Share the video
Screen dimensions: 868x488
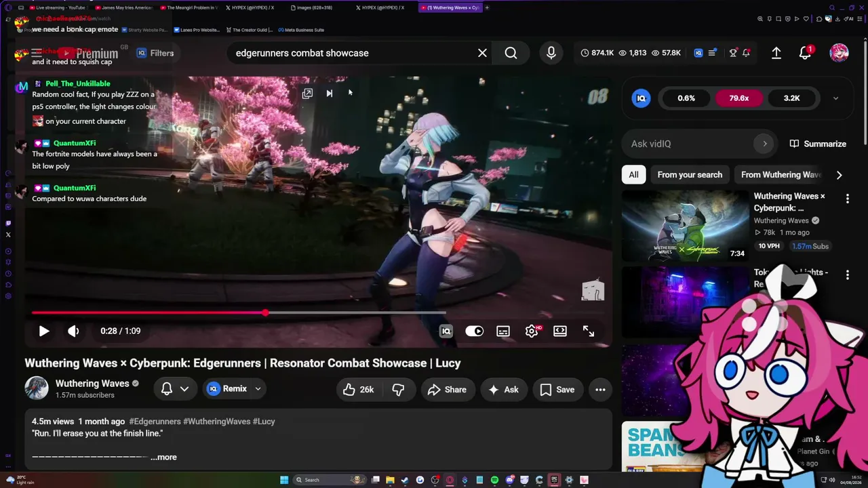point(447,389)
